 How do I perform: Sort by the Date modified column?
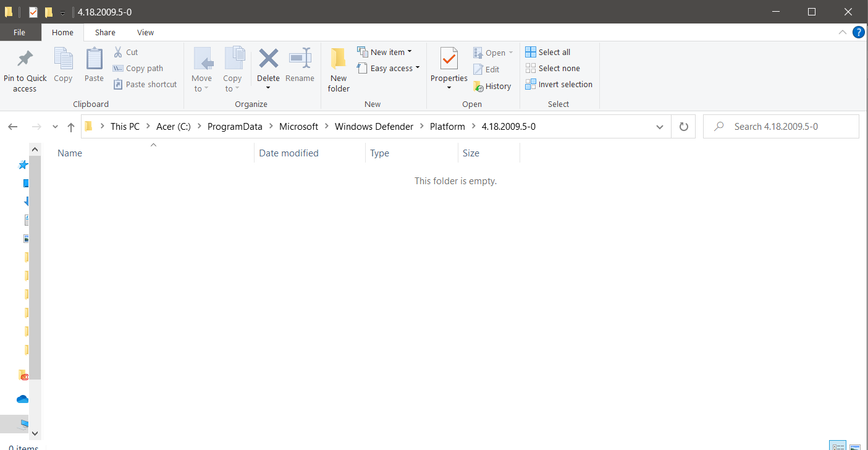[289, 153]
